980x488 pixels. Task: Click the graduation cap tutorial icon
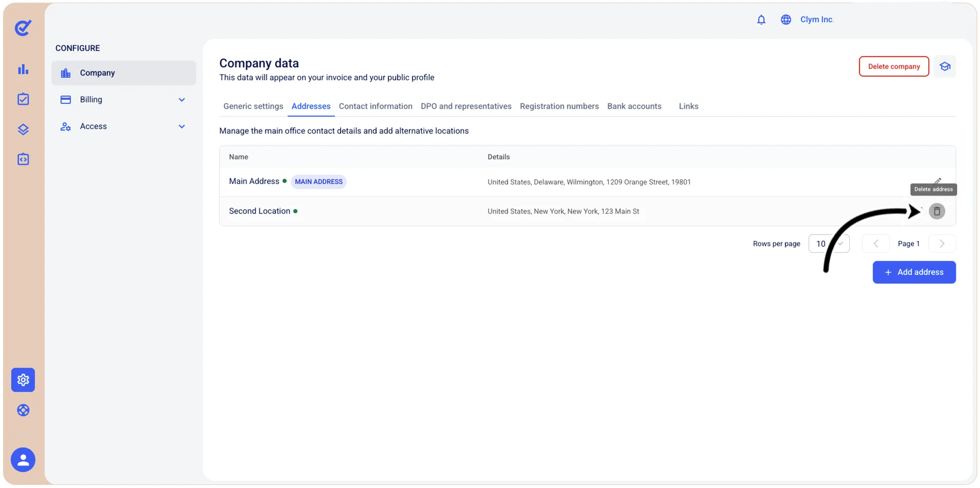coord(945,66)
